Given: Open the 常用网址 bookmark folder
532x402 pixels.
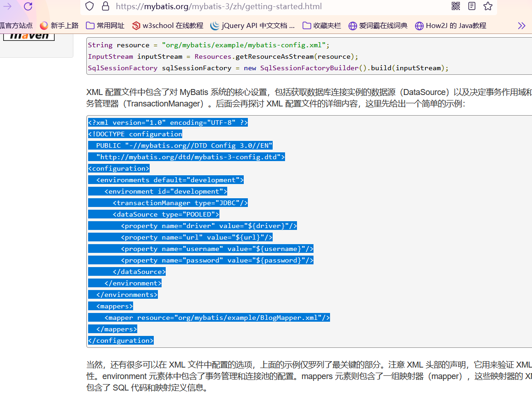Looking at the screenshot, I should (105, 25).
